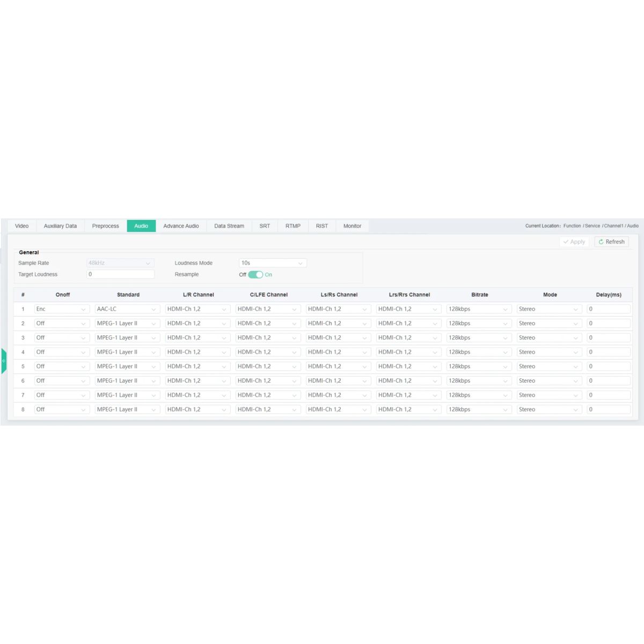The height and width of the screenshot is (644, 644).
Task: Click the Apply button
Action: coord(574,242)
